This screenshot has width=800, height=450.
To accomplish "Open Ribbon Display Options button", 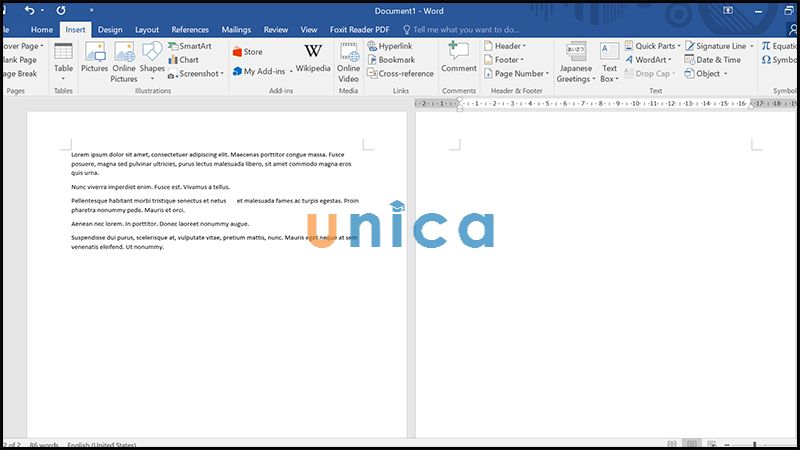I will tap(728, 11).
